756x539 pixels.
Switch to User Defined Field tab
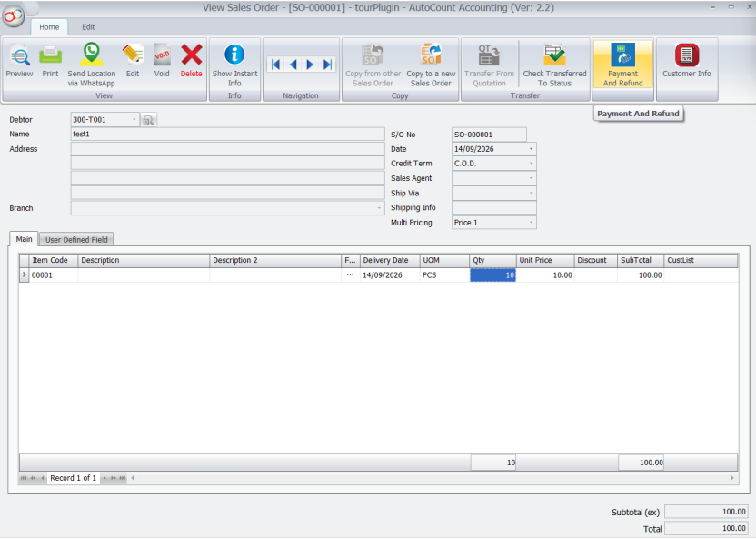[76, 240]
